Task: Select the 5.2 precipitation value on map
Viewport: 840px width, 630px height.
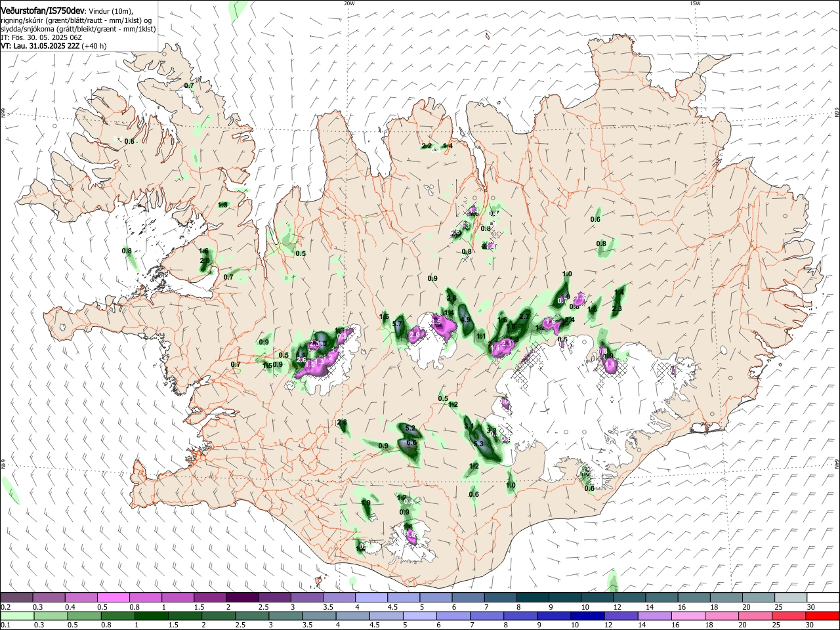Action: tap(411, 429)
